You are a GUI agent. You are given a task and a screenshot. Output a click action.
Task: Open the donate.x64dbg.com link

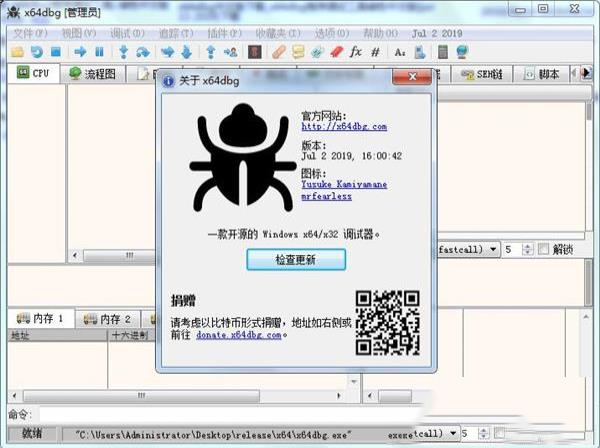coord(239,335)
